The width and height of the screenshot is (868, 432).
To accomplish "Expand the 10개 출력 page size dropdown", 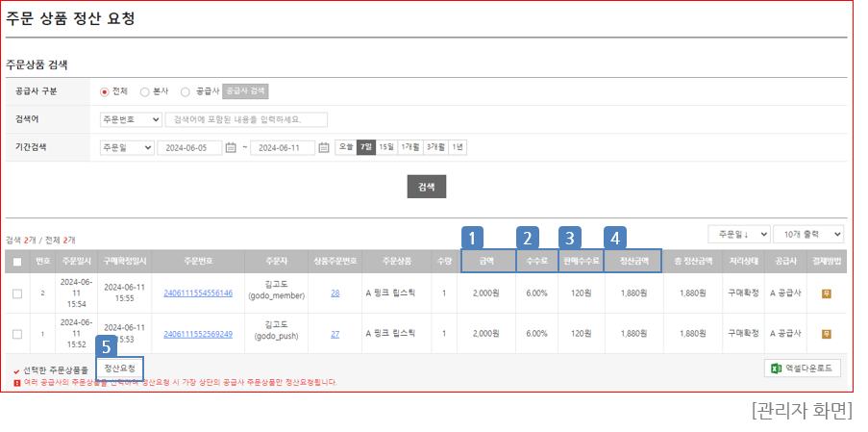I will (x=810, y=234).
